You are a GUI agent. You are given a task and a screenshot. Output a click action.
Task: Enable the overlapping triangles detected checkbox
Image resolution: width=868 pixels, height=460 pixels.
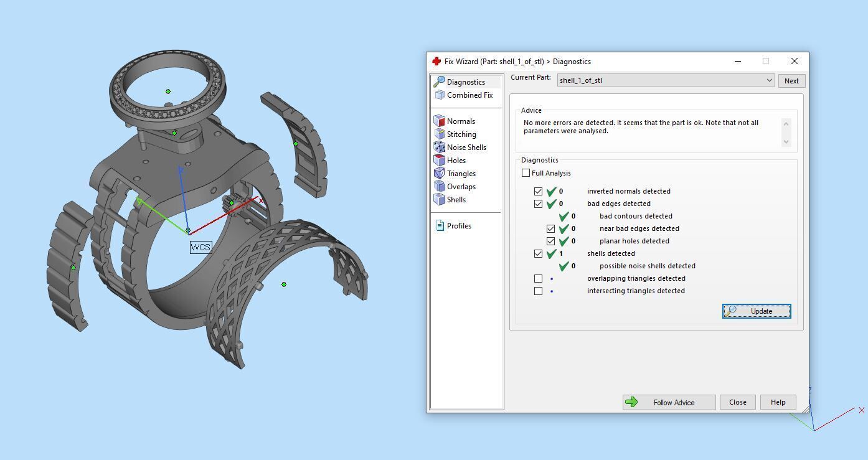[x=538, y=278]
